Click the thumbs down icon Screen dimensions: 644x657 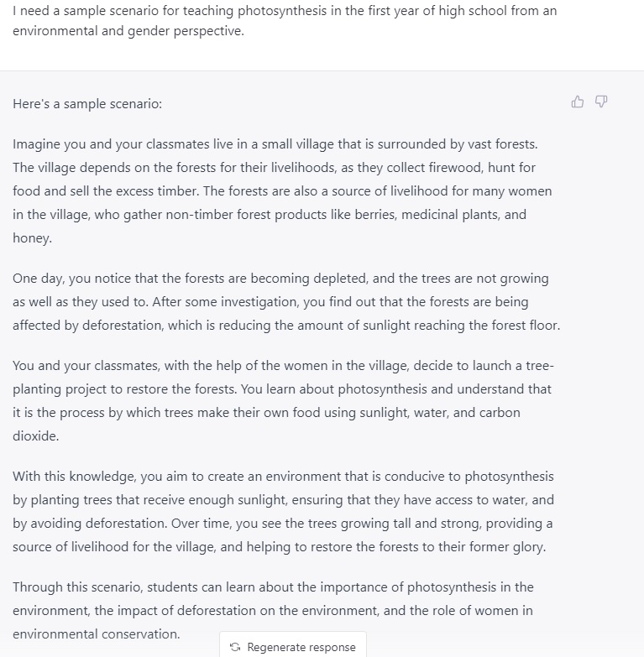tap(601, 102)
